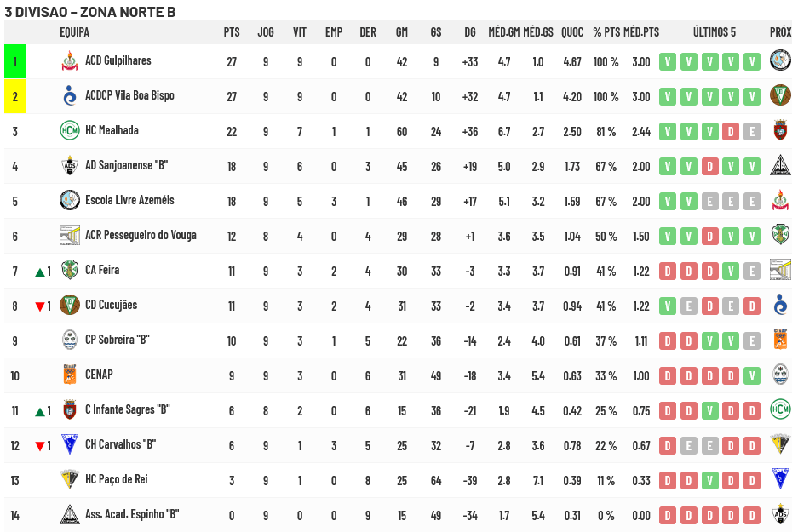Image resolution: width=798 pixels, height=532 pixels.
Task: Click the ÚLTIMOS 5 column header
Action: (x=714, y=32)
